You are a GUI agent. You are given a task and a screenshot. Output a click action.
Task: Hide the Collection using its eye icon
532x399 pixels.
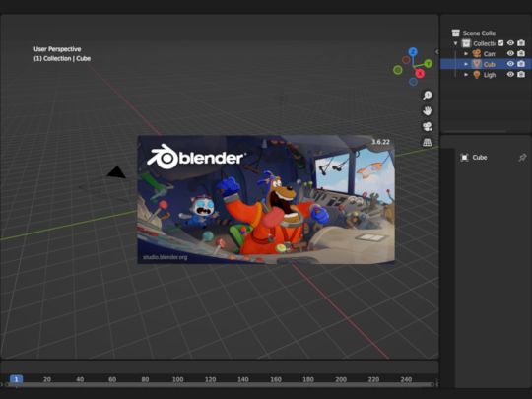point(510,43)
